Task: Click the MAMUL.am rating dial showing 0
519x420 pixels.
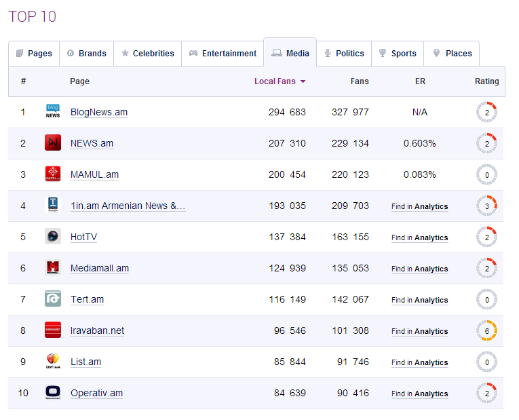Action: click(x=486, y=174)
